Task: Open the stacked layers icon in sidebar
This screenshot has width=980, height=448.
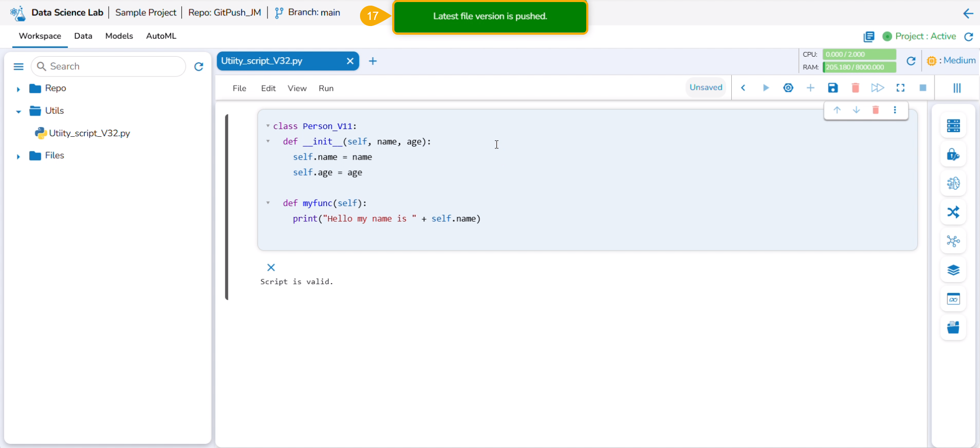Action: tap(953, 270)
